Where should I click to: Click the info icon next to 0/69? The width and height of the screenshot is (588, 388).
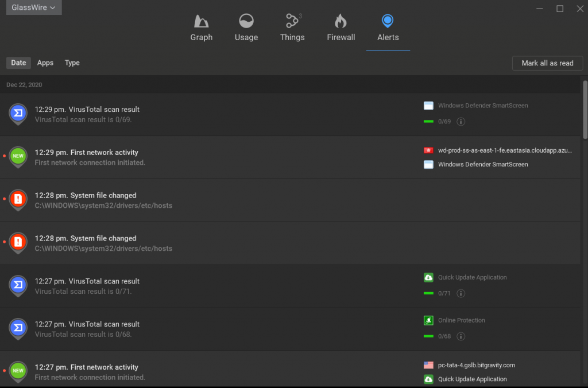[461, 122]
